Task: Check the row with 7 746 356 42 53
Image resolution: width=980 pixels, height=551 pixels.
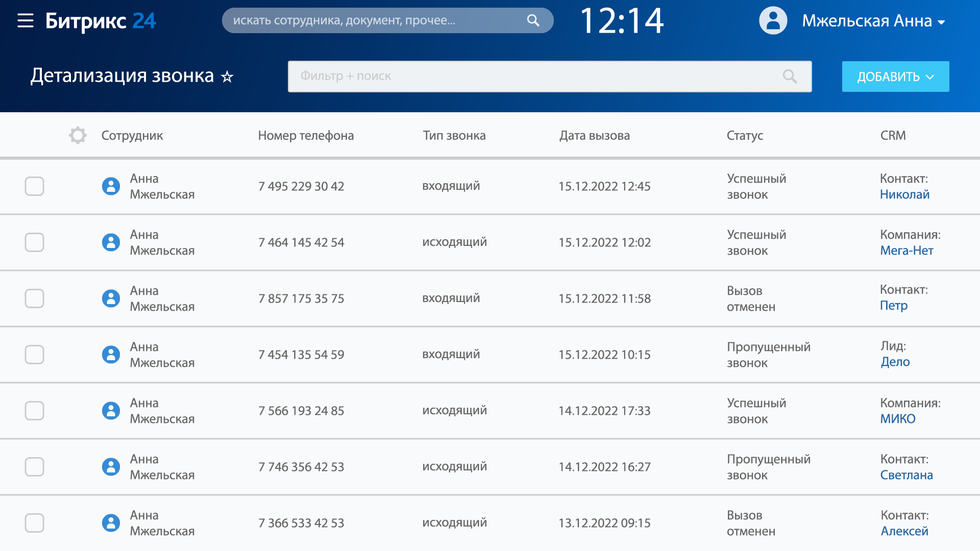Action: tap(34, 467)
